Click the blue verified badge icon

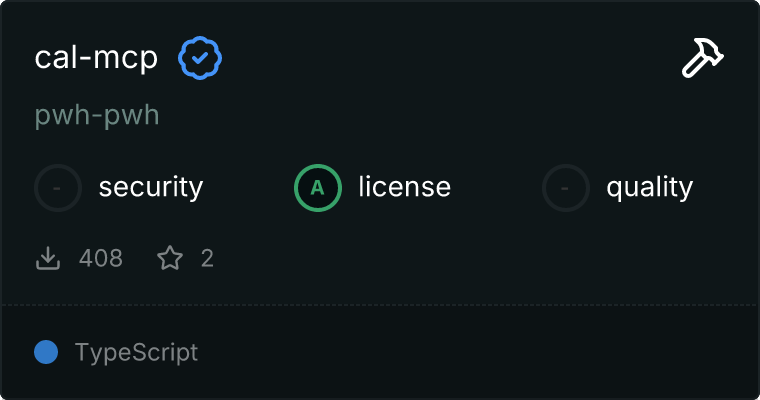[200, 59]
